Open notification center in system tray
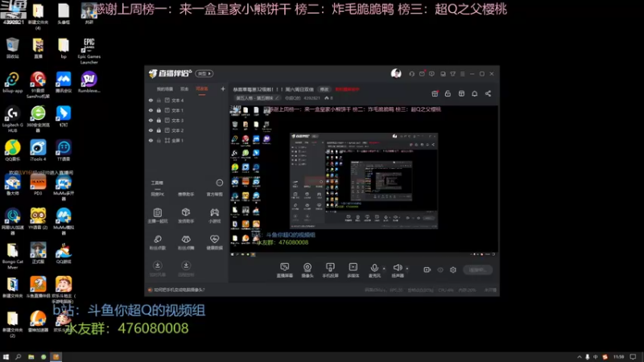The width and height of the screenshot is (644, 362). [x=633, y=356]
